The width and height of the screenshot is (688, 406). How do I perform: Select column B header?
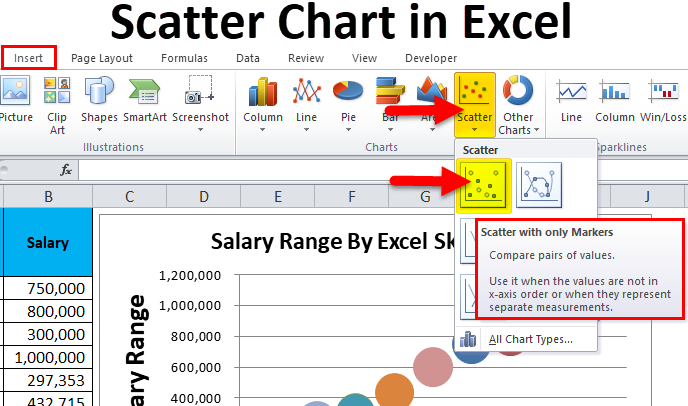coord(48,196)
